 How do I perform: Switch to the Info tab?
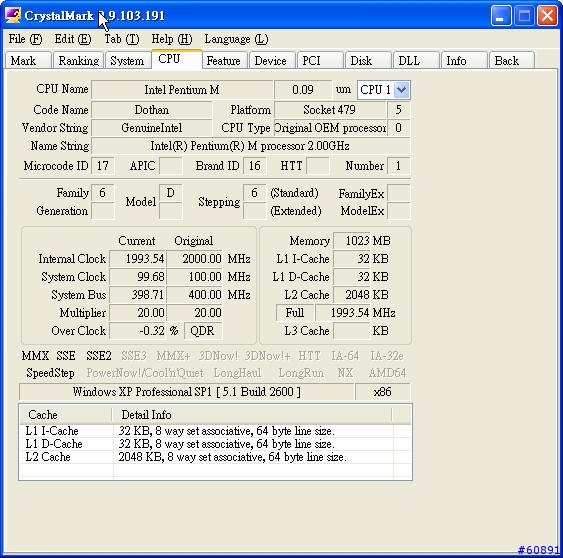464,60
